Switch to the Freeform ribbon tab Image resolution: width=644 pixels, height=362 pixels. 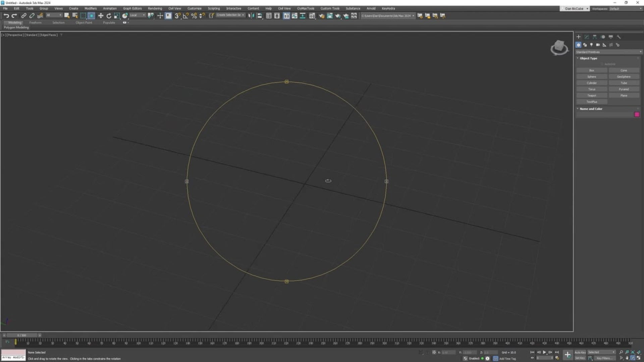click(35, 22)
